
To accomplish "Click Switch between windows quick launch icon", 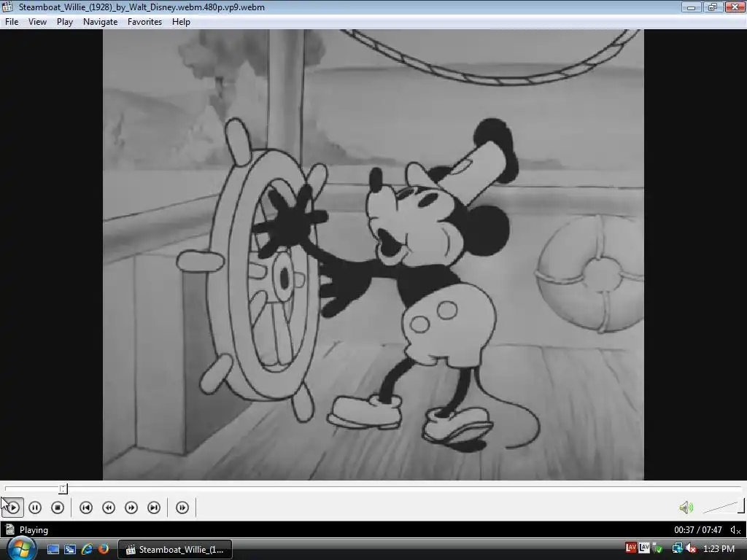I will 70,550.
